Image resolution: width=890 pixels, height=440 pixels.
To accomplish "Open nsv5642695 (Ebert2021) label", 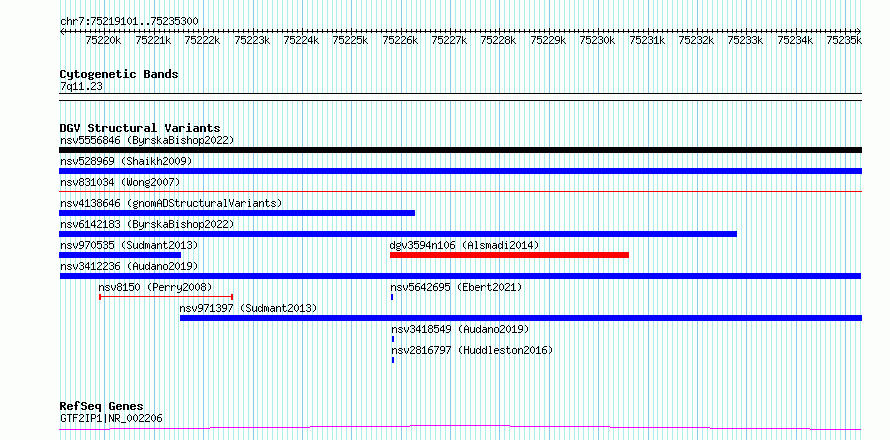I will coord(456,287).
